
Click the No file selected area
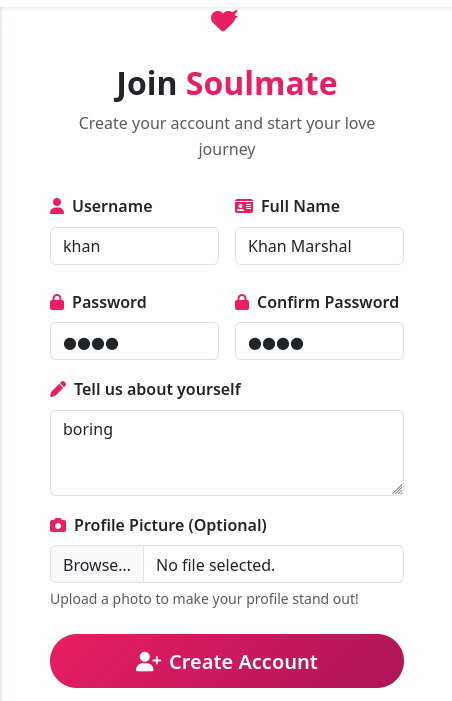tap(273, 564)
